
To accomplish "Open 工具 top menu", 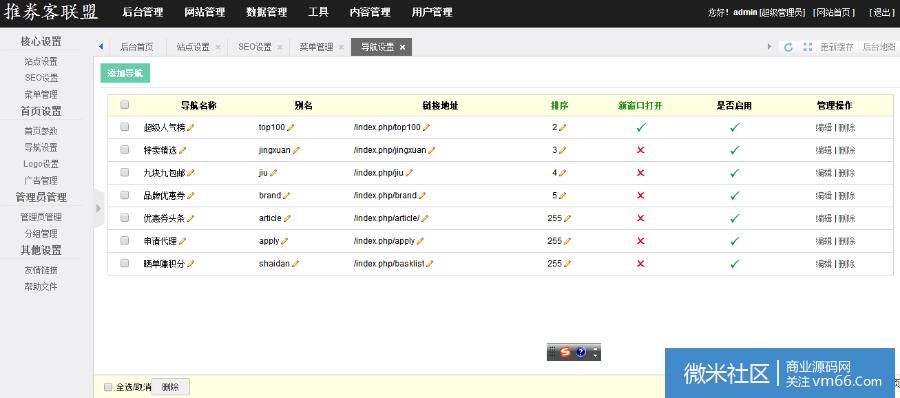I will pyautogui.click(x=319, y=12).
